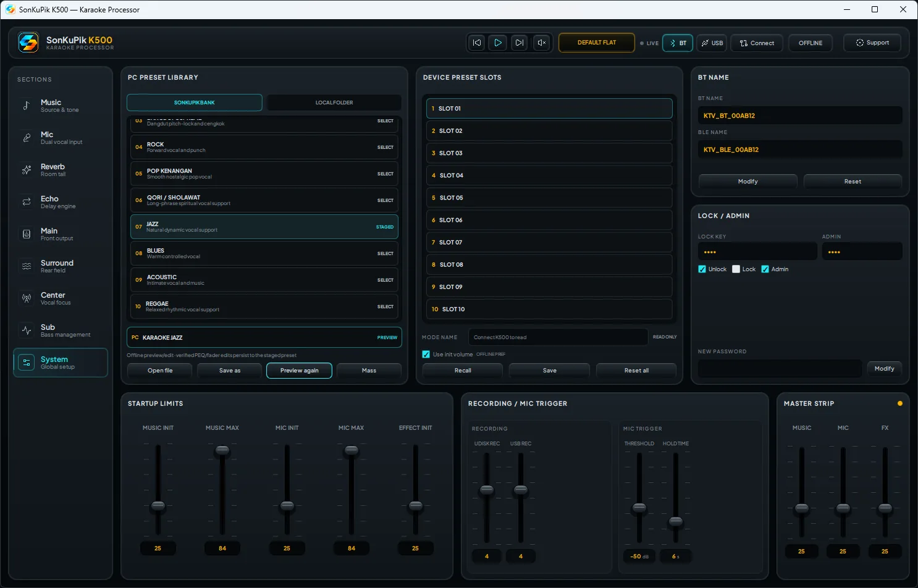Select the Sub bass management icon
Image resolution: width=918 pixels, height=588 pixels.
27,330
